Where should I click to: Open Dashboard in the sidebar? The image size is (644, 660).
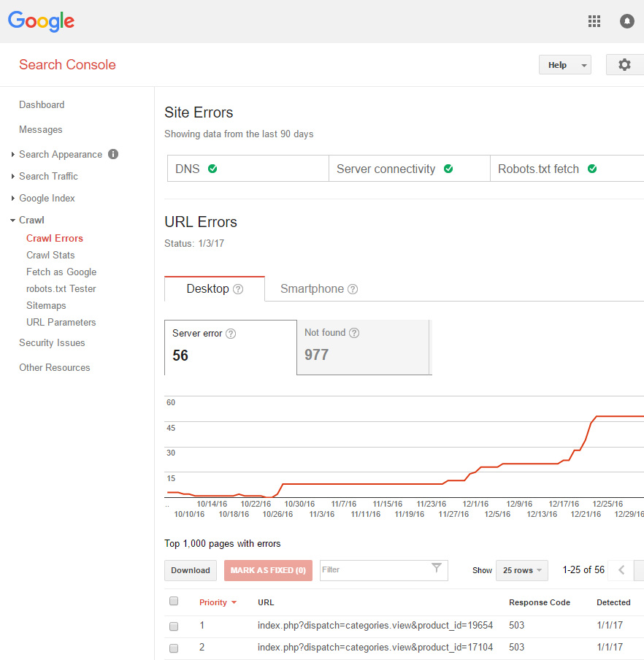[42, 105]
